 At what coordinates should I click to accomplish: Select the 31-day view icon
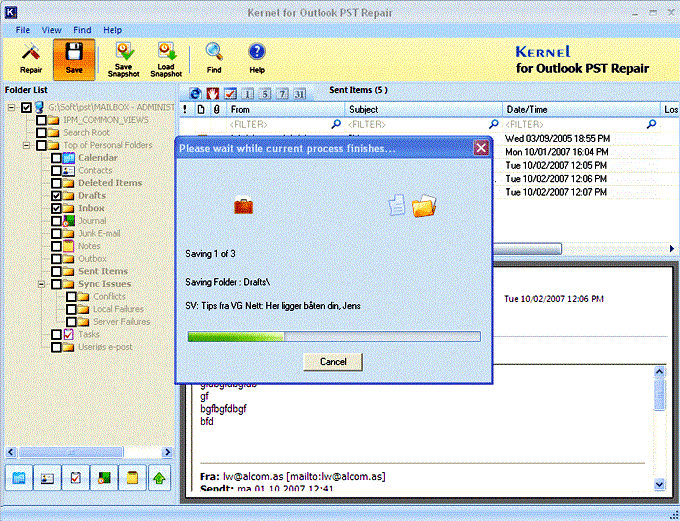pyautogui.click(x=299, y=94)
